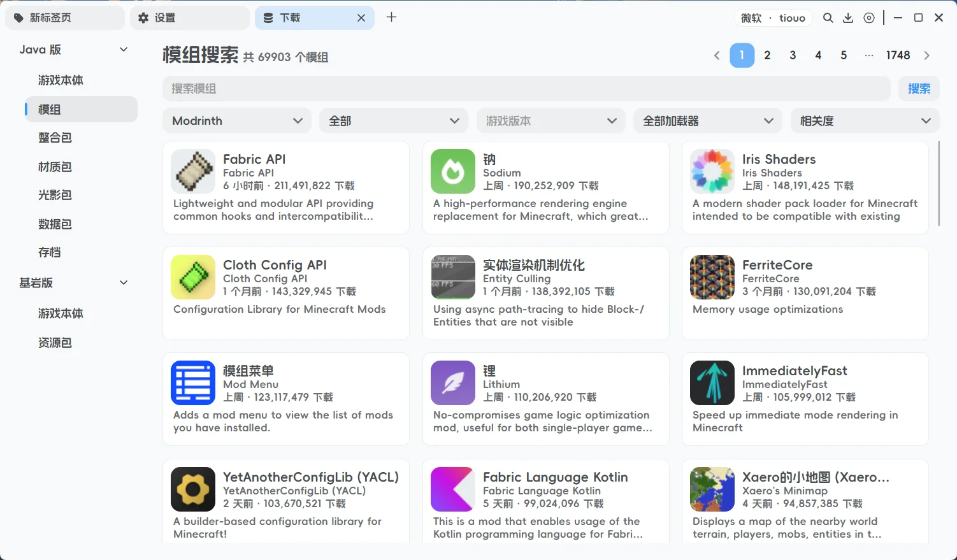Image resolution: width=957 pixels, height=560 pixels.
Task: Go to results page 3
Action: pos(793,55)
